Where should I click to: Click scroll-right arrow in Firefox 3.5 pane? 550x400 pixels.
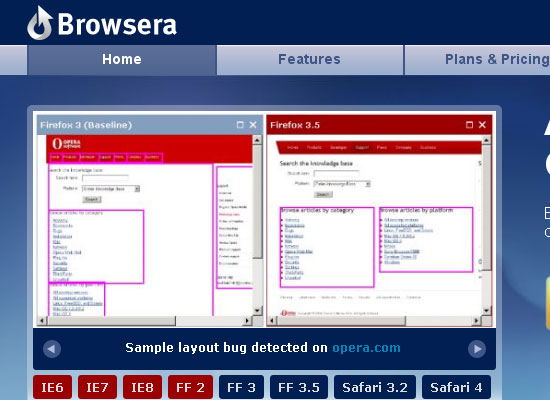tap(476, 320)
